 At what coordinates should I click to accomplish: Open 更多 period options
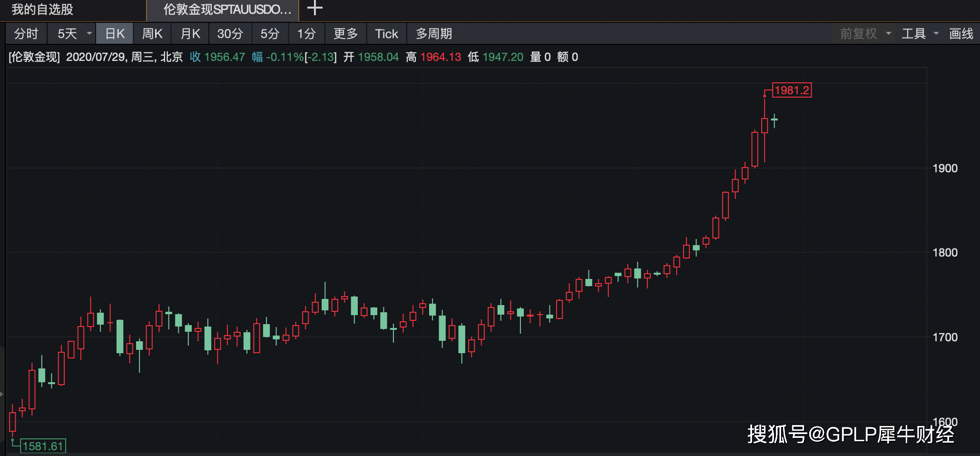(346, 34)
